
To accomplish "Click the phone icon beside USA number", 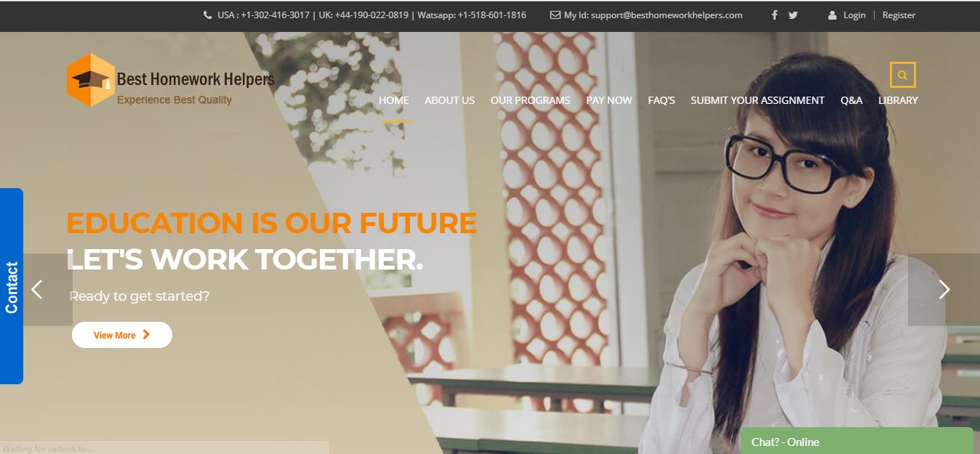I will tap(208, 15).
